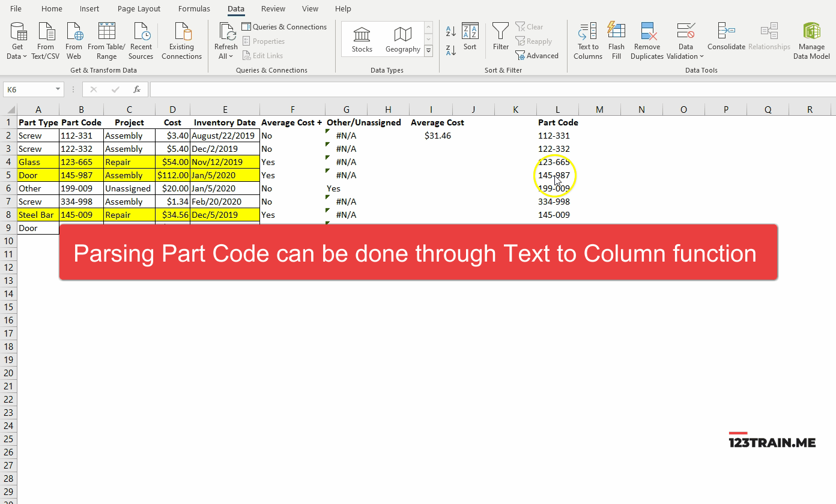Sort Z to A descending
The image size is (836, 504).
point(451,50)
